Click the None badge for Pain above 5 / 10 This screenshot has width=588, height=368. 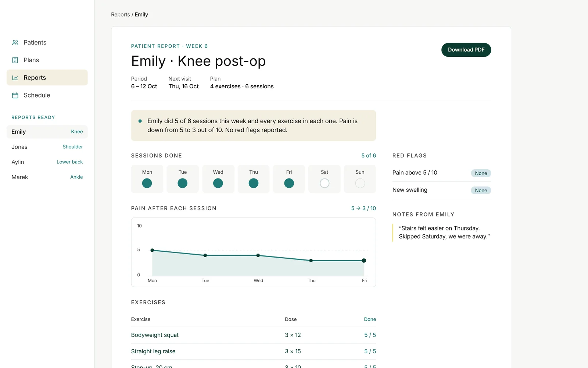click(x=481, y=173)
